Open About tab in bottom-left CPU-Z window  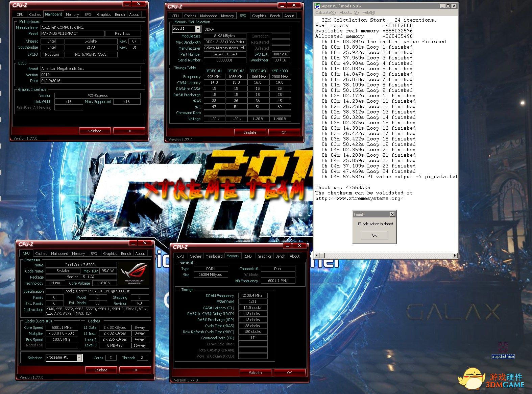(140, 254)
